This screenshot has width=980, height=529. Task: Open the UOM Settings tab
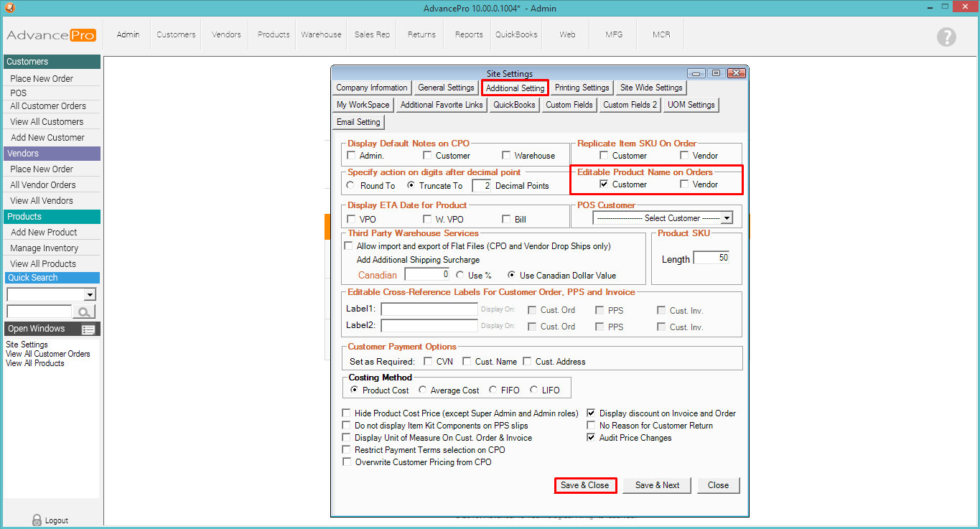click(x=691, y=105)
